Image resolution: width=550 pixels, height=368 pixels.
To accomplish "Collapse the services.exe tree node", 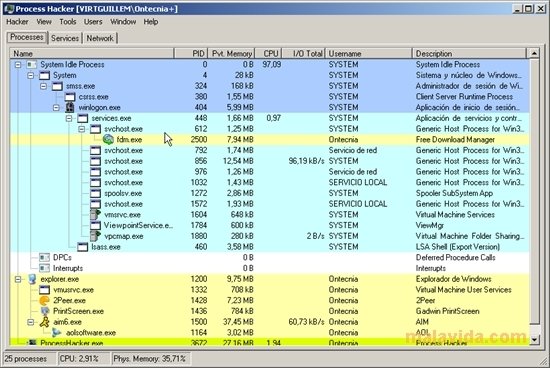I will tap(69, 119).
